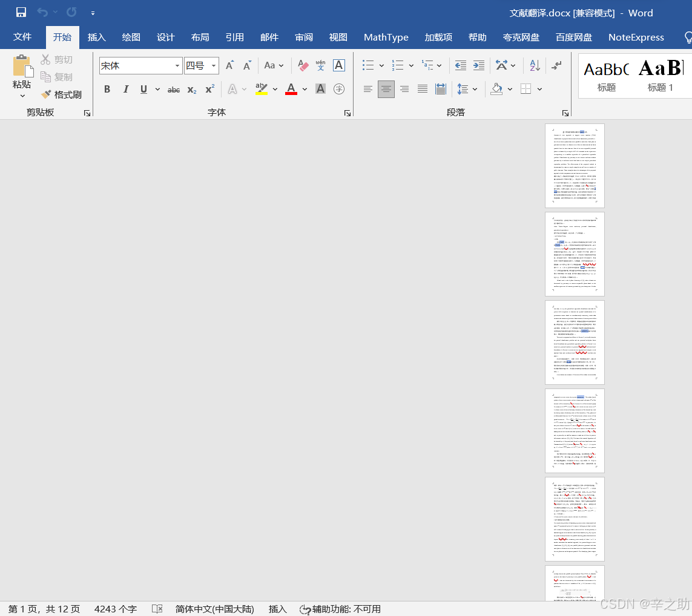Toggle bold formatting
This screenshot has height=616, width=692.
107,90
